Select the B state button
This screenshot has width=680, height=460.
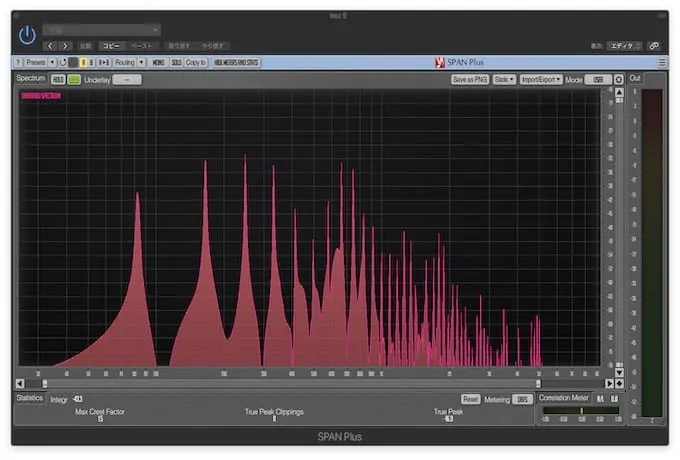[91, 62]
